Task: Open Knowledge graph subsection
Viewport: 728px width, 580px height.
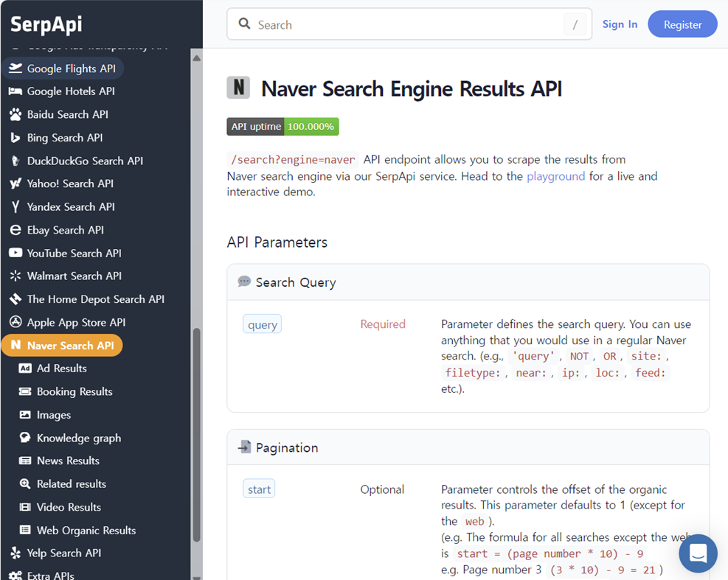Action: [x=79, y=438]
